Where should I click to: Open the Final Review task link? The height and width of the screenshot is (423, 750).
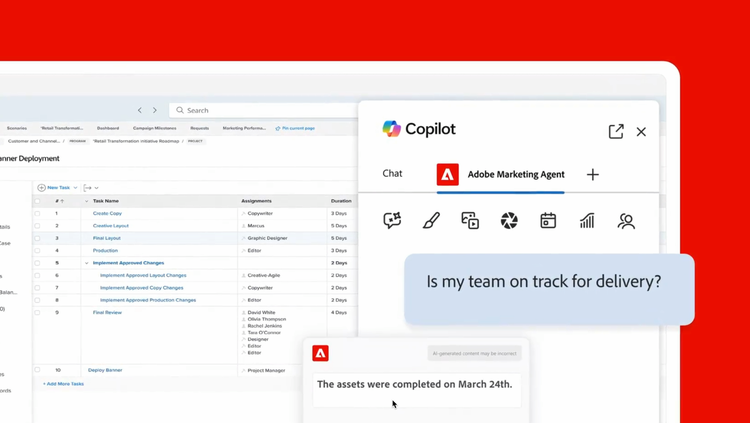click(x=107, y=312)
